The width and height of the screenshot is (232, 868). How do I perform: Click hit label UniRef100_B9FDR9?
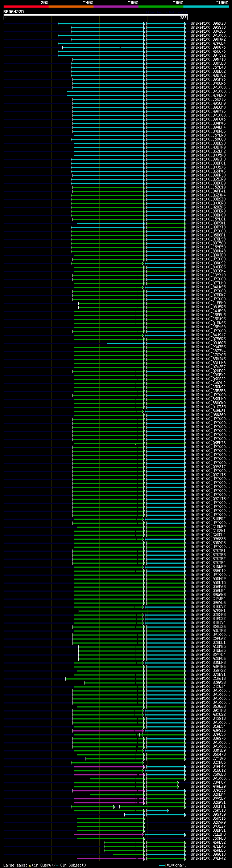[208, 211]
